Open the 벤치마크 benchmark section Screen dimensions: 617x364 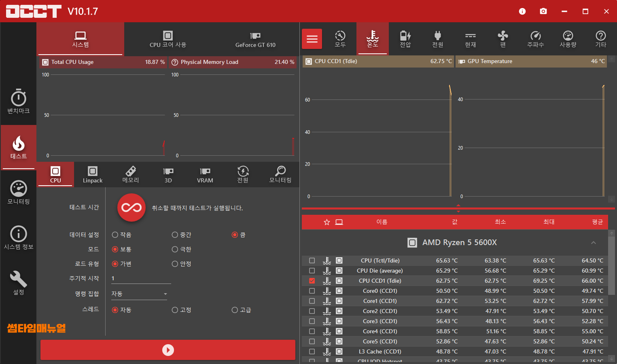[19, 101]
